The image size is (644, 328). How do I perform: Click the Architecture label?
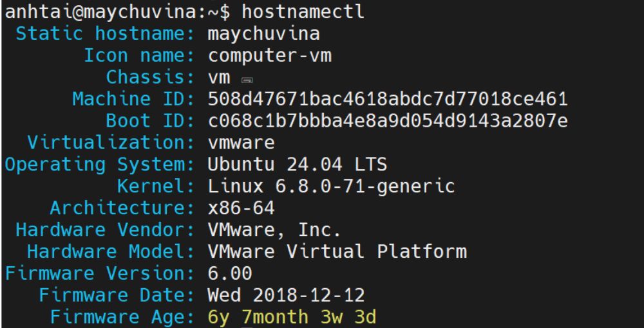(x=122, y=208)
